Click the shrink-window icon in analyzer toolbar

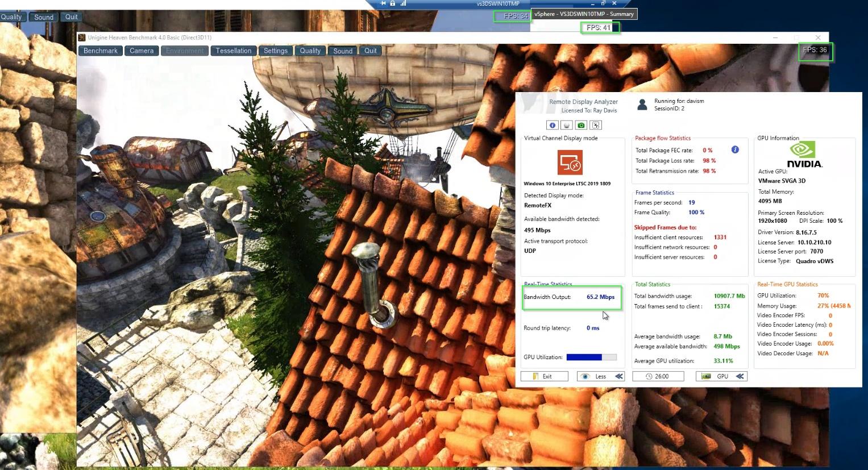(595, 125)
